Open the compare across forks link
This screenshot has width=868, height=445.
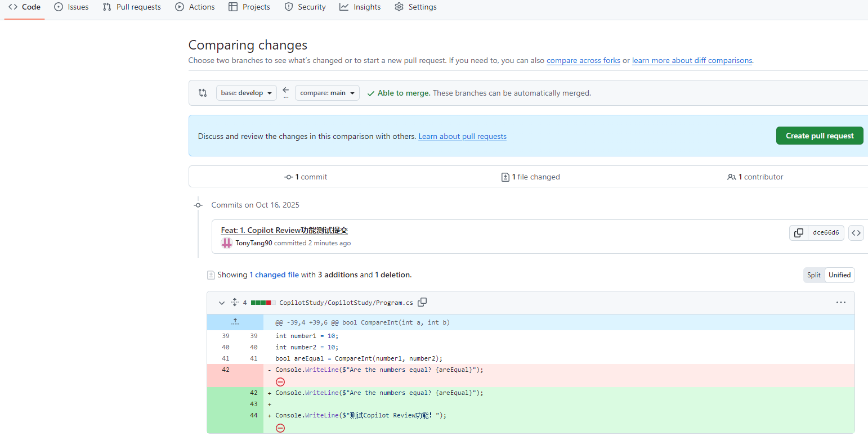click(x=583, y=61)
